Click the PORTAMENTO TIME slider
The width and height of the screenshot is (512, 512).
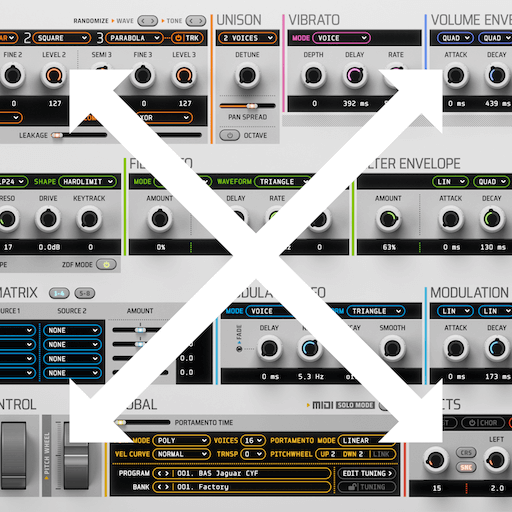tap(143, 423)
